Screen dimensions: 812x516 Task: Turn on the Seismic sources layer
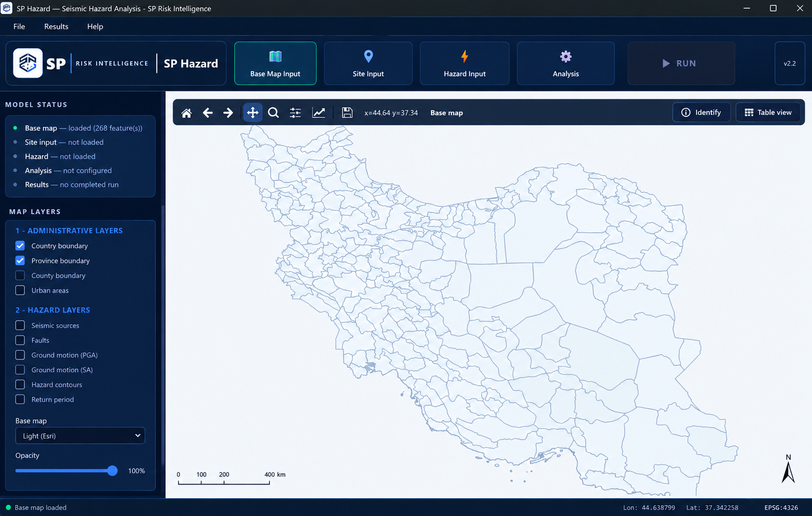(20, 326)
